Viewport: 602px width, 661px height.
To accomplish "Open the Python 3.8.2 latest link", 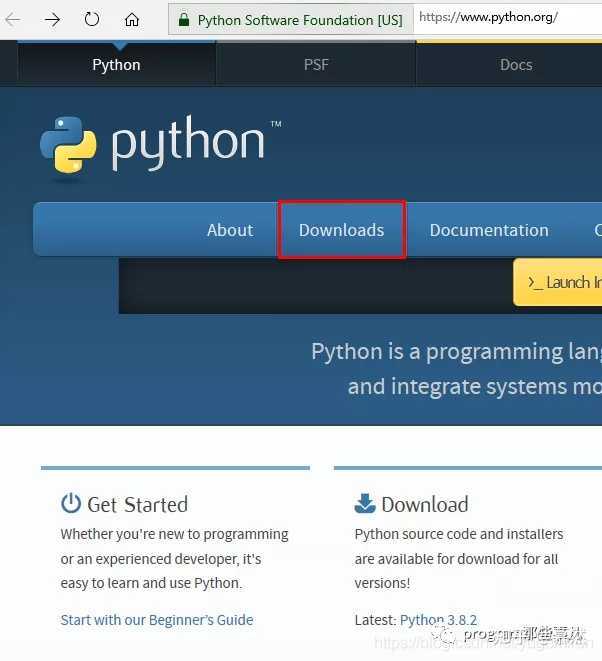I will click(438, 620).
